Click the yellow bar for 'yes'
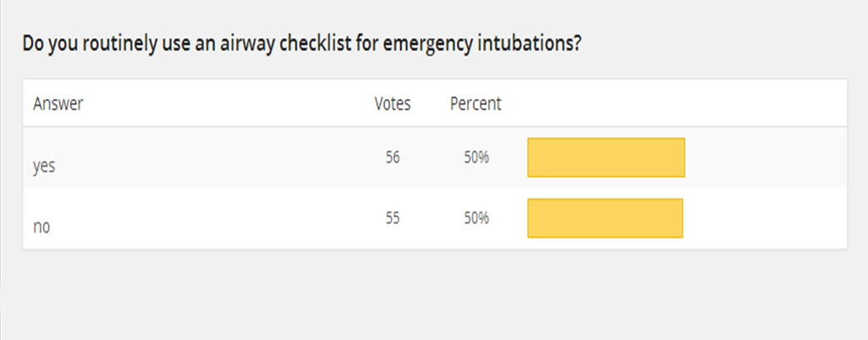Viewport: 868px width, 340px height. pos(606,157)
